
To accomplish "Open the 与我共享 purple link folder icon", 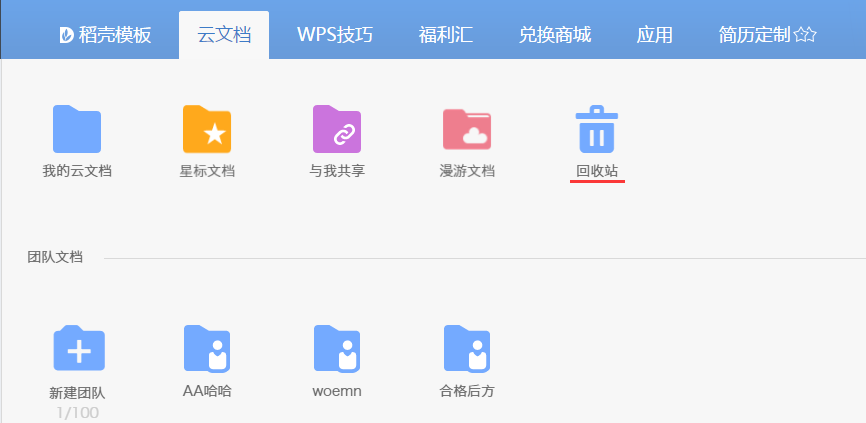I will (x=337, y=129).
